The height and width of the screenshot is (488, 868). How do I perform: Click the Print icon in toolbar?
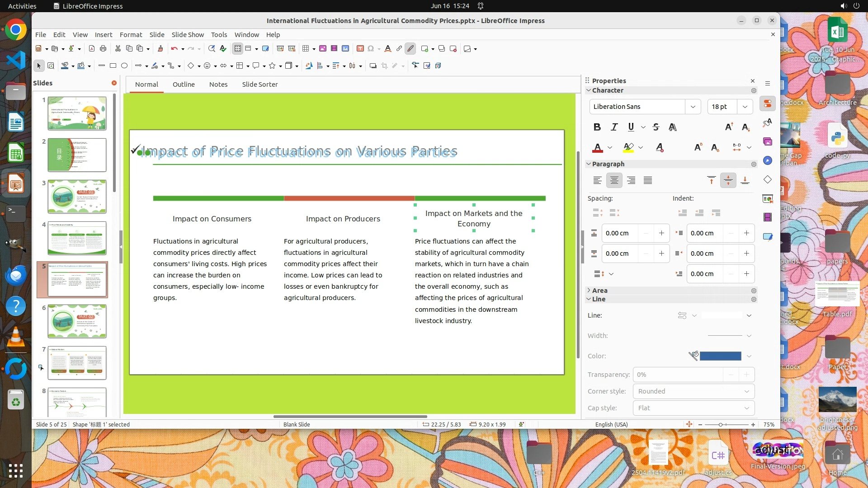103,49
